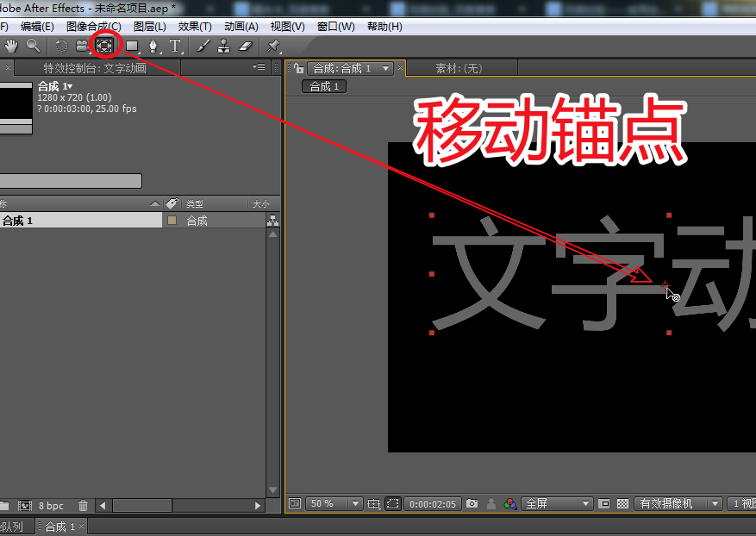This screenshot has height=536, width=756.
Task: Close the left panel tab with the x
Action: [8, 67]
